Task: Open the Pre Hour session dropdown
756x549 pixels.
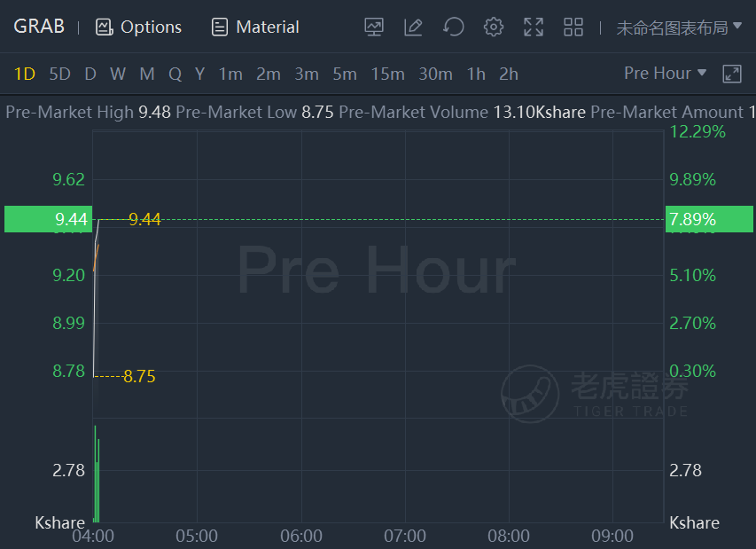Action: coord(665,74)
